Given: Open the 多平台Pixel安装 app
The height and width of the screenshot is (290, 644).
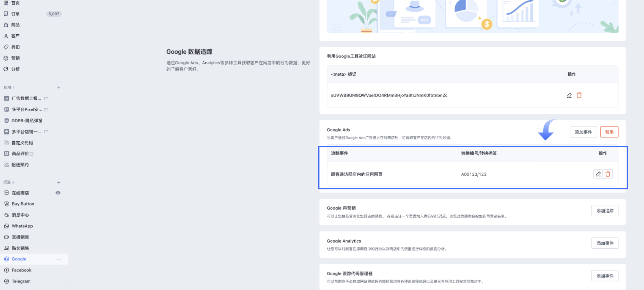Looking at the screenshot, I should pyautogui.click(x=27, y=110).
